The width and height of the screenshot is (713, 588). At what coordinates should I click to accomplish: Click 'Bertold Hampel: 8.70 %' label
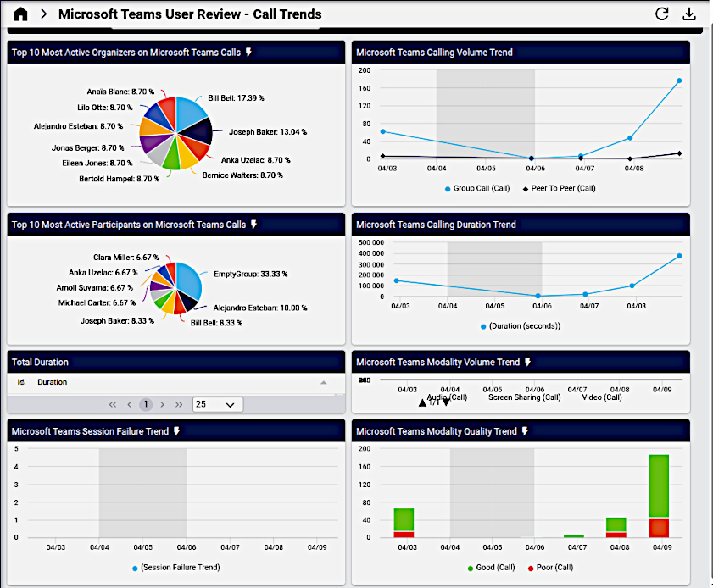[120, 179]
